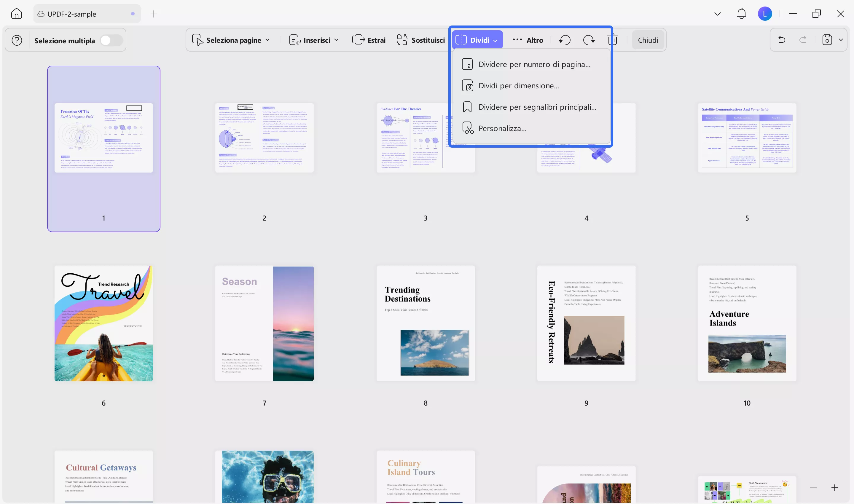Choose Dividere per numero di pagina
Viewport: 854px width, 504px height.
[x=534, y=64]
